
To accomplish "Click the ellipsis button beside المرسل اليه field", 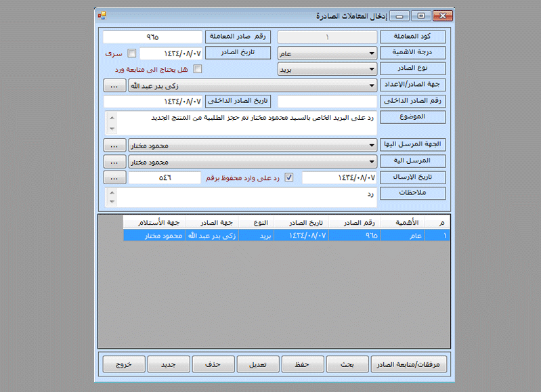I will click(x=114, y=162).
